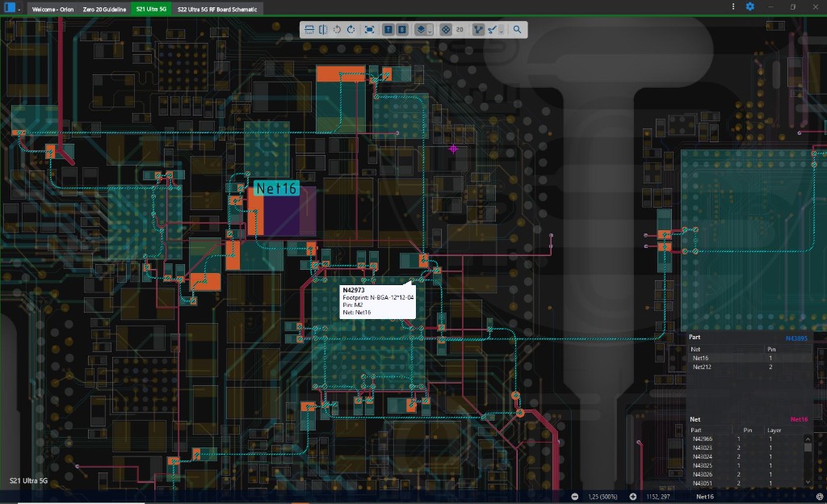Image resolution: width=827 pixels, height=504 pixels.
Task: Click the globe icon in status bar
Action: point(820,497)
